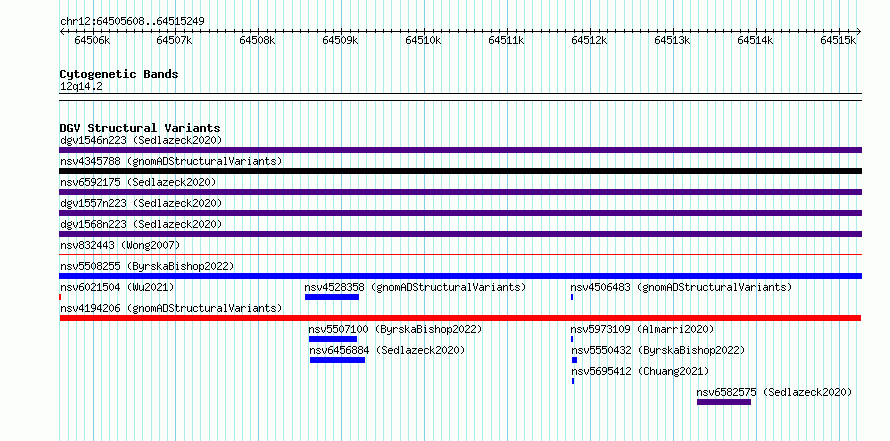
Task: Click the chr12:64505608..64515249 region label
Action: [x=132, y=22]
